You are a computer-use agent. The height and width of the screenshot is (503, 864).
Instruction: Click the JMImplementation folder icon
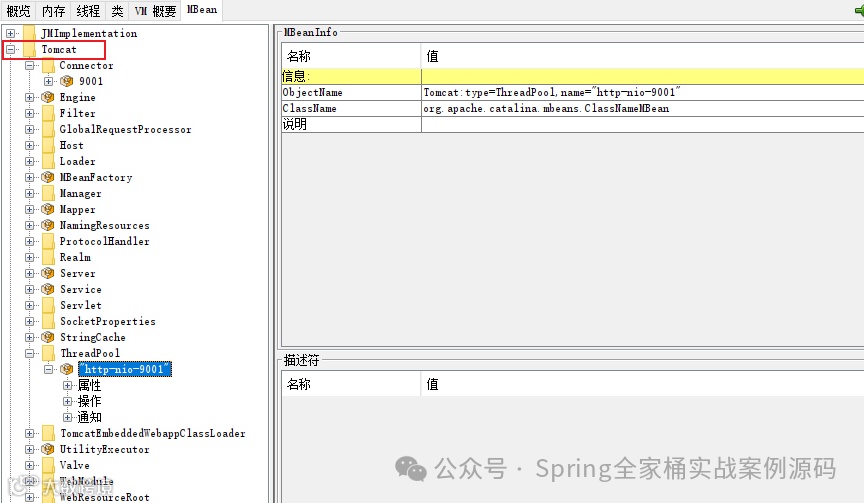click(x=30, y=34)
